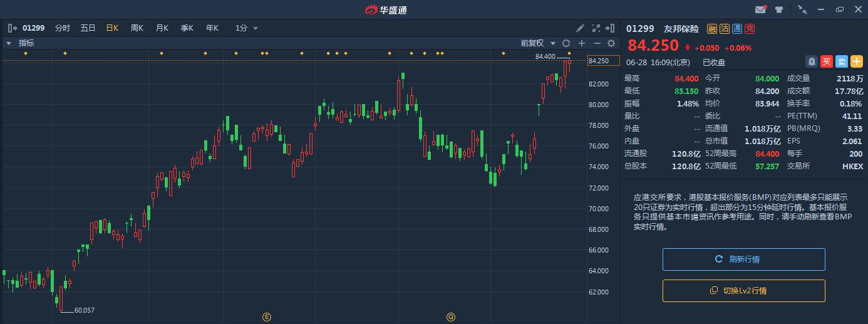This screenshot has width=868, height=324.
Task: Open the 前复权 adjustment dropdown
Action: click(538, 43)
